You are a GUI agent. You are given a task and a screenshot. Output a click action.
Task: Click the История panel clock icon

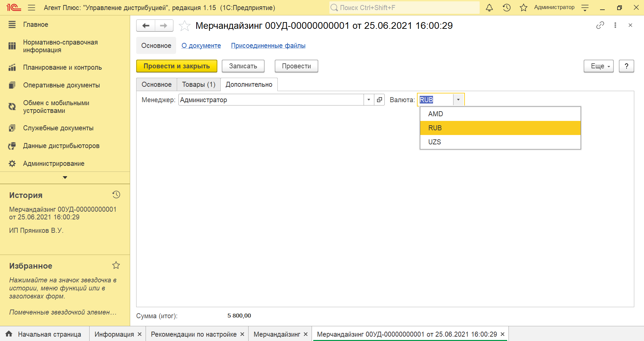tap(116, 195)
